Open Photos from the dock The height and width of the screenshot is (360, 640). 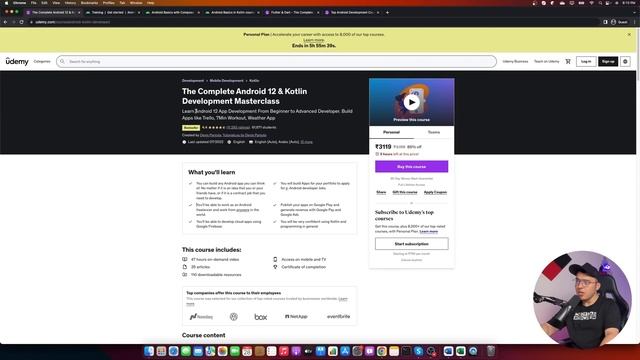(222, 351)
